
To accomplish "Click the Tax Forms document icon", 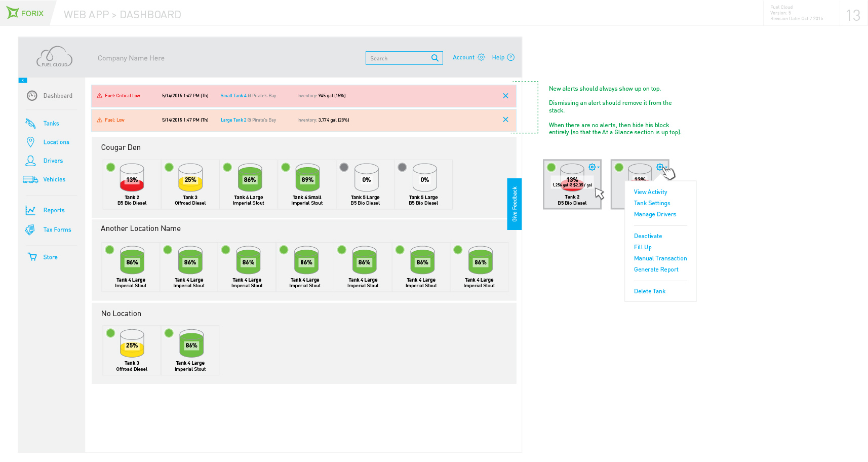I will 30,230.
